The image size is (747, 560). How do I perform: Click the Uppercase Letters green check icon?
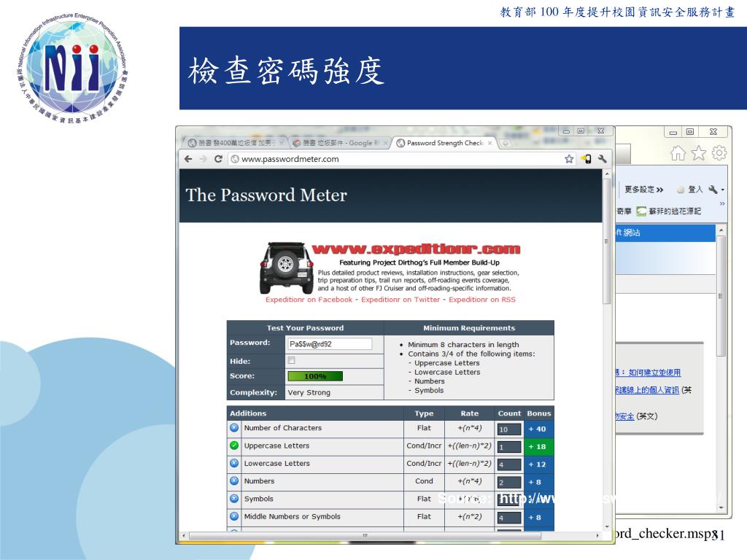click(234, 446)
